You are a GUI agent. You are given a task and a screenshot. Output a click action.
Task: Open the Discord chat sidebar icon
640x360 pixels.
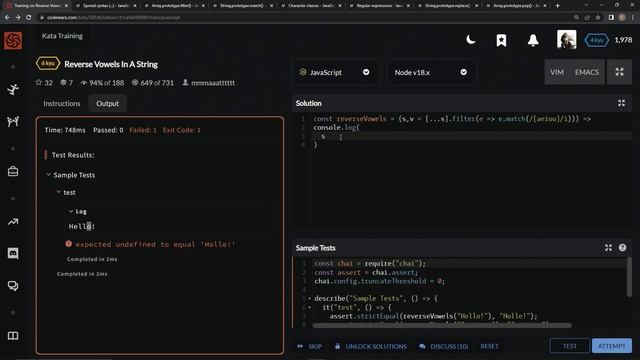click(13, 253)
